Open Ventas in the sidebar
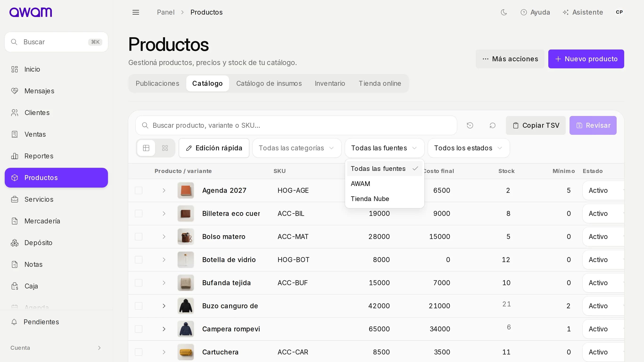The height and width of the screenshot is (362, 644). coord(56,134)
